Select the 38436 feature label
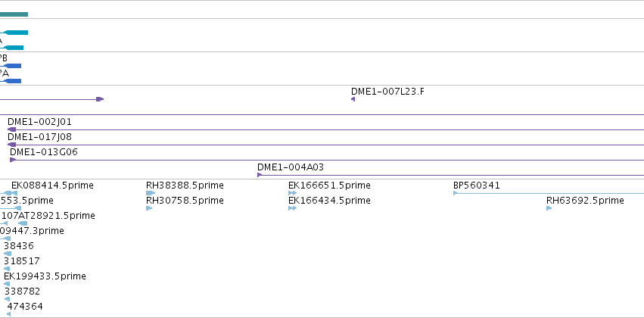Image resolution: width=644 pixels, height=318 pixels. (19, 245)
